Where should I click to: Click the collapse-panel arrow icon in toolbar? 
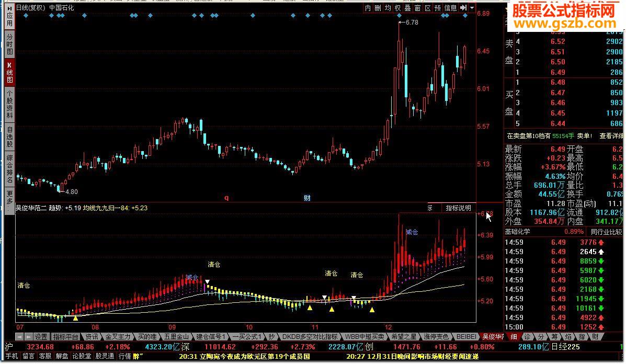coord(463,8)
